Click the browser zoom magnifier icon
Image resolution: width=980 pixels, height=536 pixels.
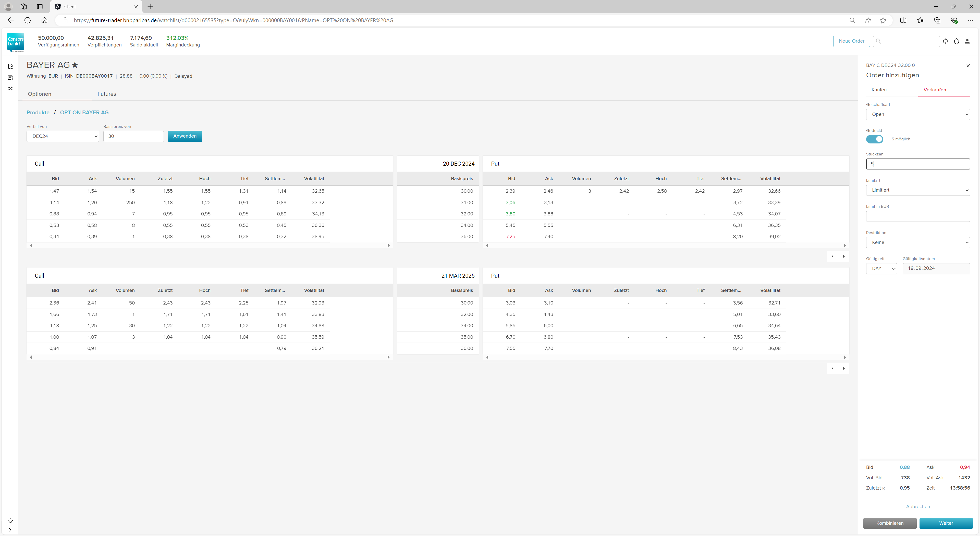coord(853,20)
